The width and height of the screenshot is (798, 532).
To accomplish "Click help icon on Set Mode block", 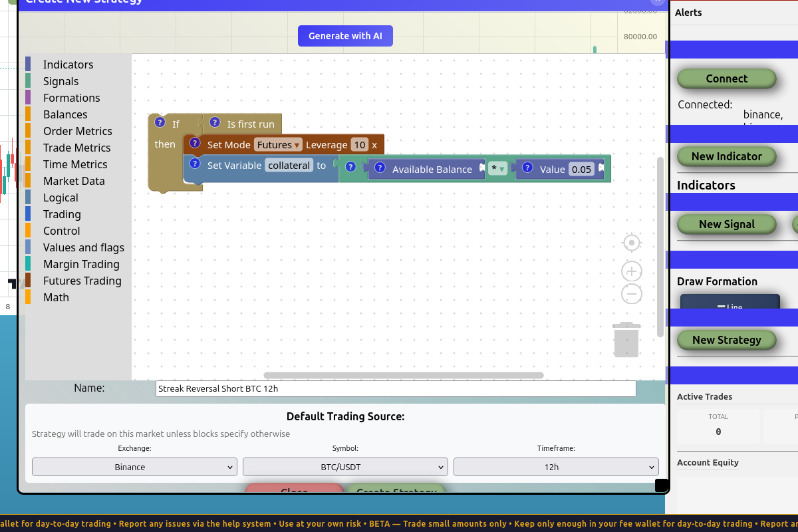I will (x=195, y=143).
